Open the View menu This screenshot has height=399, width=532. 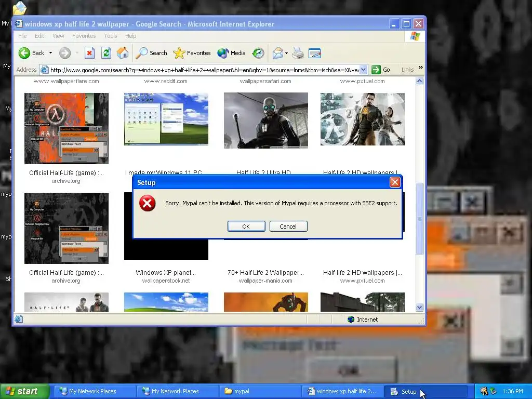(58, 36)
